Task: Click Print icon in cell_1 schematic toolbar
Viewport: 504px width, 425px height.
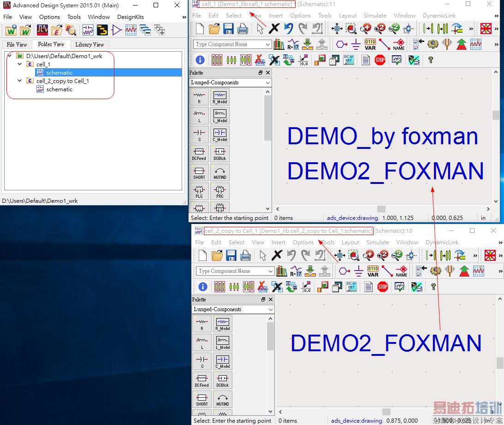Action: tap(243, 29)
